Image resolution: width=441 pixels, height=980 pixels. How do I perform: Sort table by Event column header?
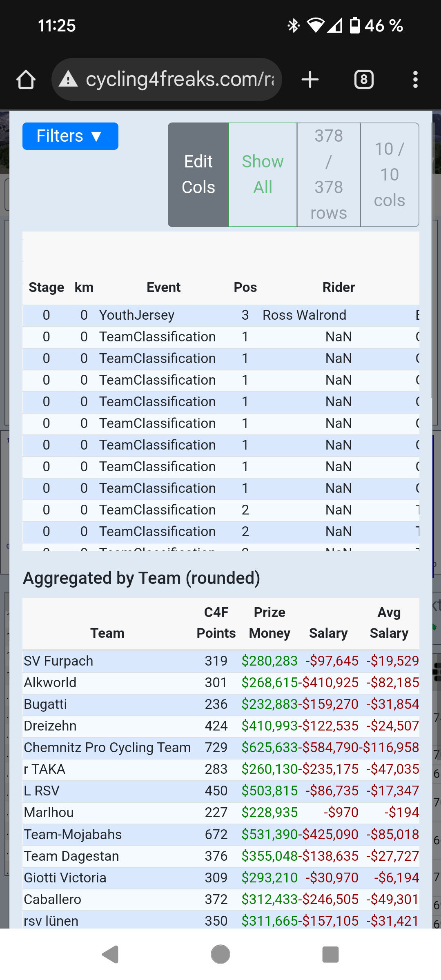coord(163,287)
